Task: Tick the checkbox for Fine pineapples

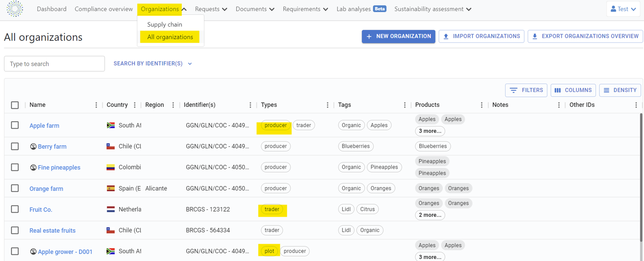Action: click(15, 167)
